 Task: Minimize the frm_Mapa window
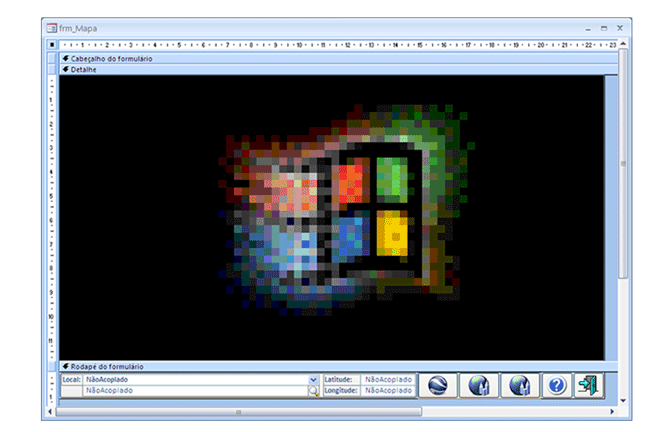588,29
